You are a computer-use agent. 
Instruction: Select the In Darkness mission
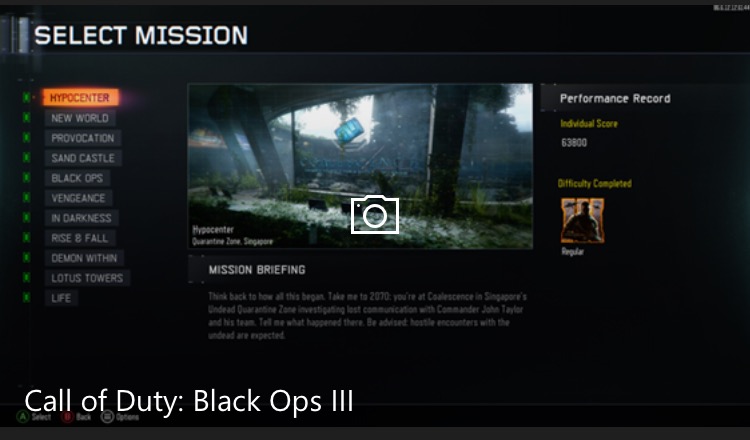click(82, 218)
